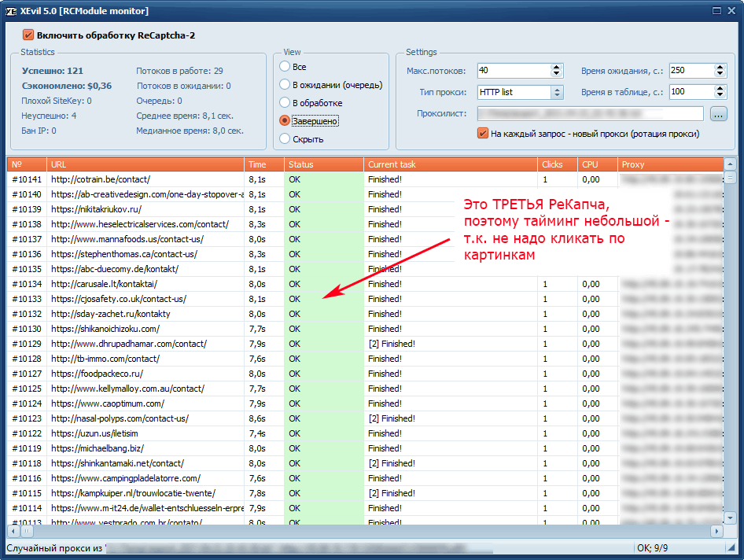The width and height of the screenshot is (744, 560).
Task: Click the horizontal scrollbar thumb
Action: (27, 531)
